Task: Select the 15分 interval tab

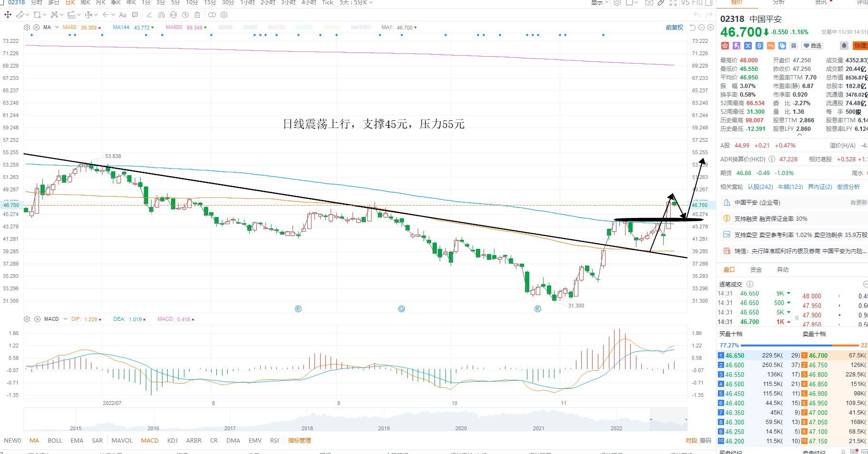Action: coord(210,2)
